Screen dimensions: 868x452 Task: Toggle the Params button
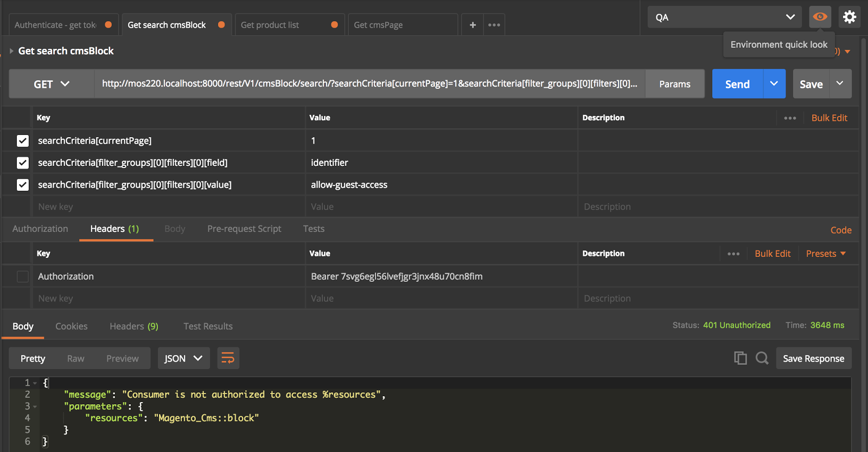(674, 84)
